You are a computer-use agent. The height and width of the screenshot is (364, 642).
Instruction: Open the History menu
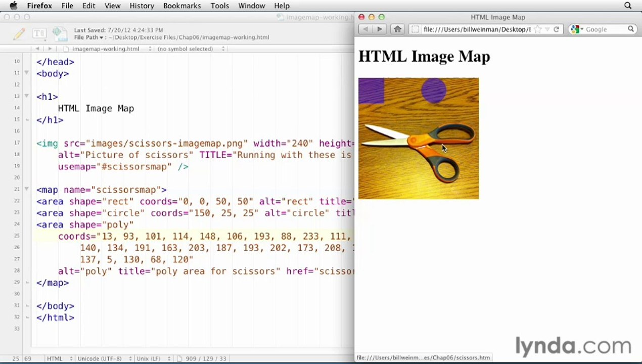142,6
